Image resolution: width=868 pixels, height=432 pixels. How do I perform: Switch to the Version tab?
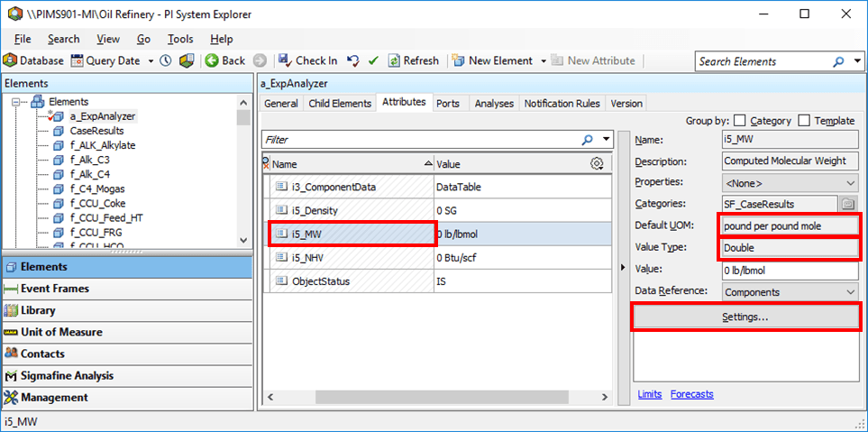click(x=626, y=104)
